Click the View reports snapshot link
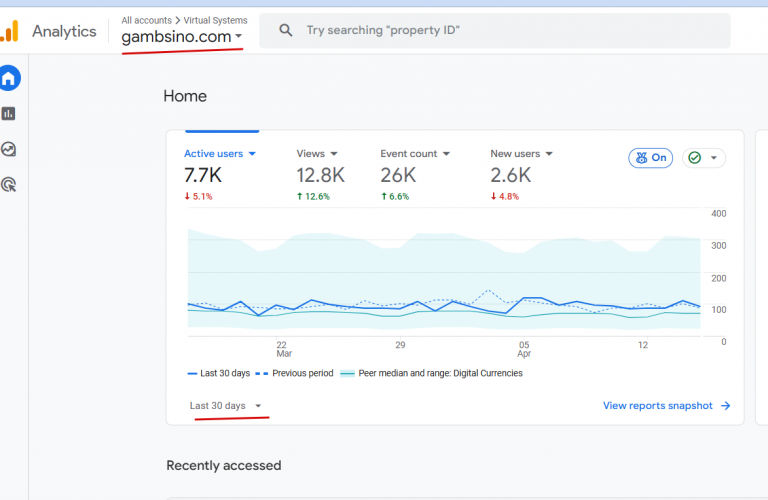The width and height of the screenshot is (768, 500). click(x=658, y=406)
